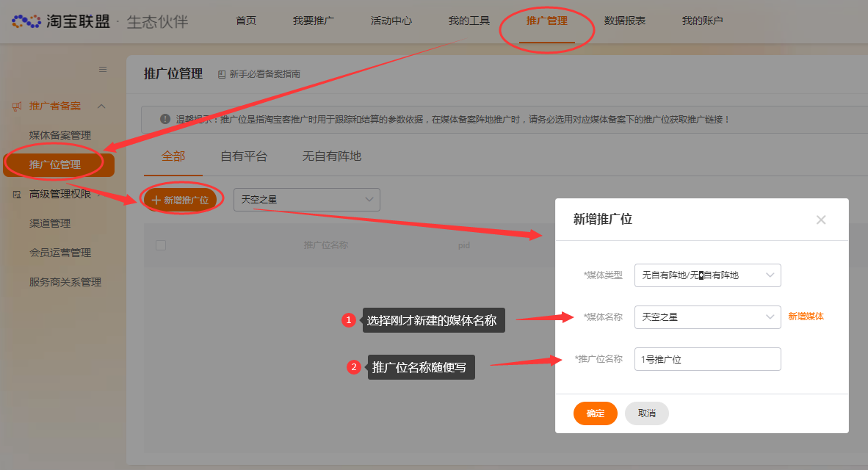Select 推广管理 in top navigation
The image size is (868, 470).
click(547, 21)
